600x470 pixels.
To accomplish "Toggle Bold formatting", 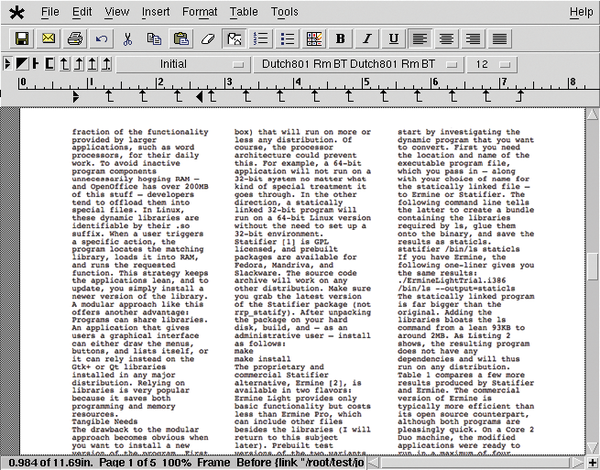I will pos(341,39).
